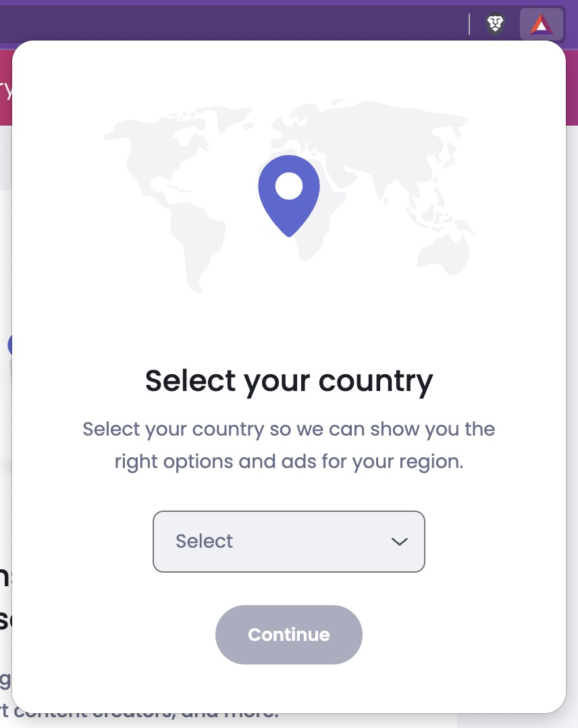This screenshot has width=578, height=728.
Task: Open the Select country dropdown
Action: click(x=289, y=542)
